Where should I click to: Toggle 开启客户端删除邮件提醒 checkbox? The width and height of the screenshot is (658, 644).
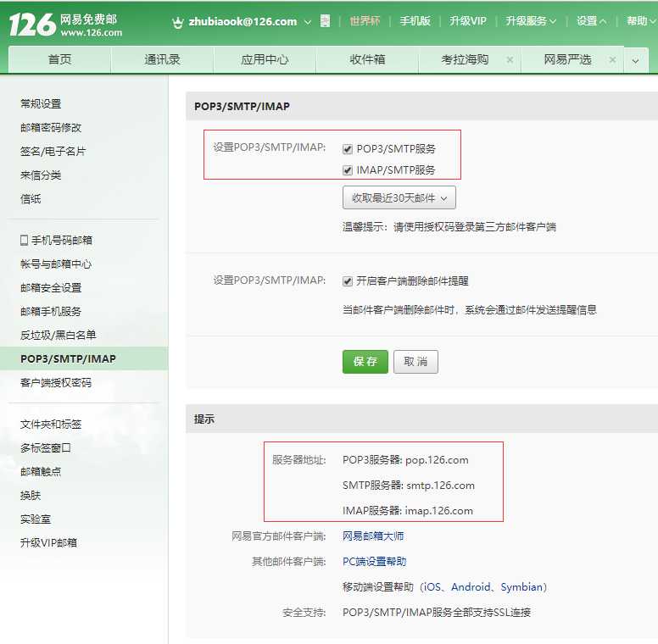click(x=348, y=281)
